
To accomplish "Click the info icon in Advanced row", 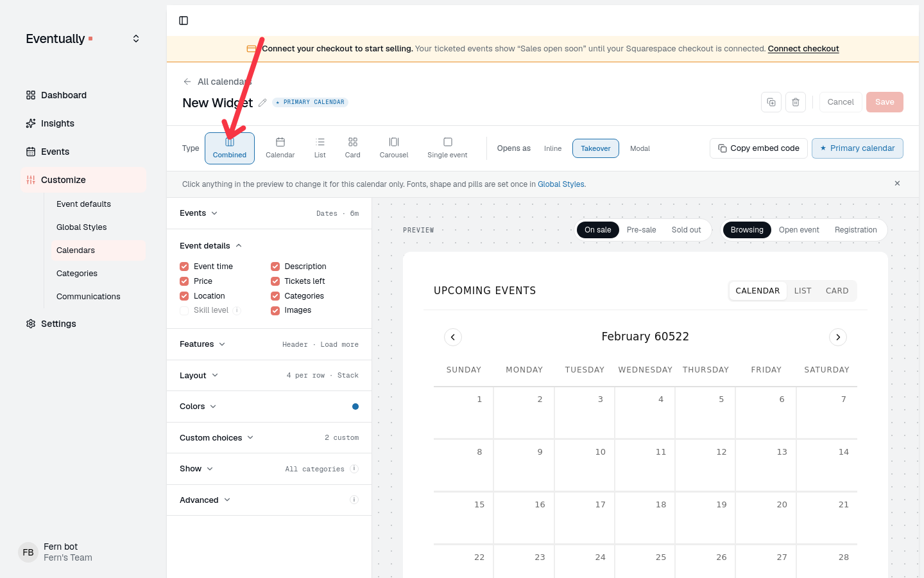I will coord(354,500).
